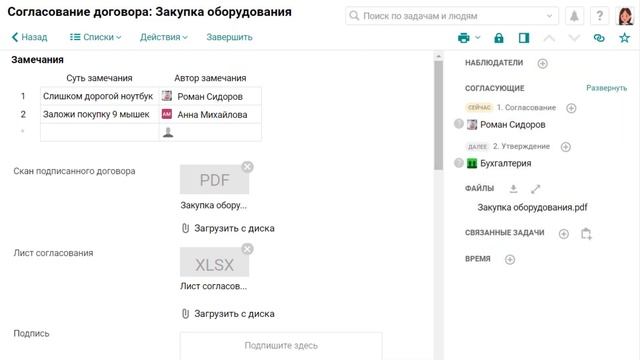Toggle the task lock icon
Viewport: 640px width, 360px height.
pos(499,38)
